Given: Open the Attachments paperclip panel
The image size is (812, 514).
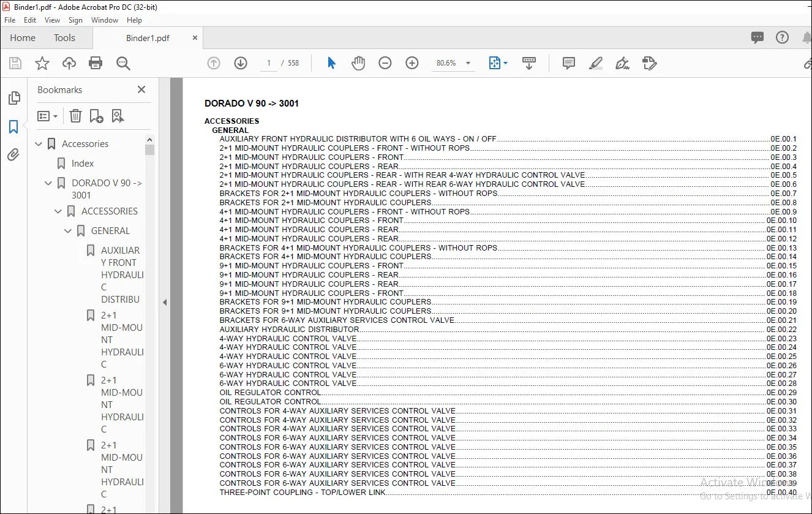Looking at the screenshot, I should click(x=13, y=155).
